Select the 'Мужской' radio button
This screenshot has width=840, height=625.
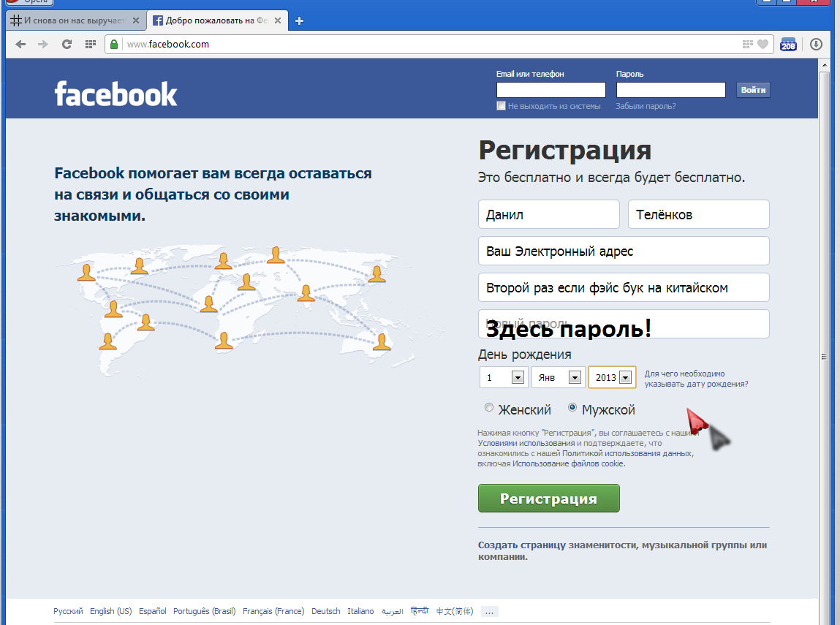[572, 408]
